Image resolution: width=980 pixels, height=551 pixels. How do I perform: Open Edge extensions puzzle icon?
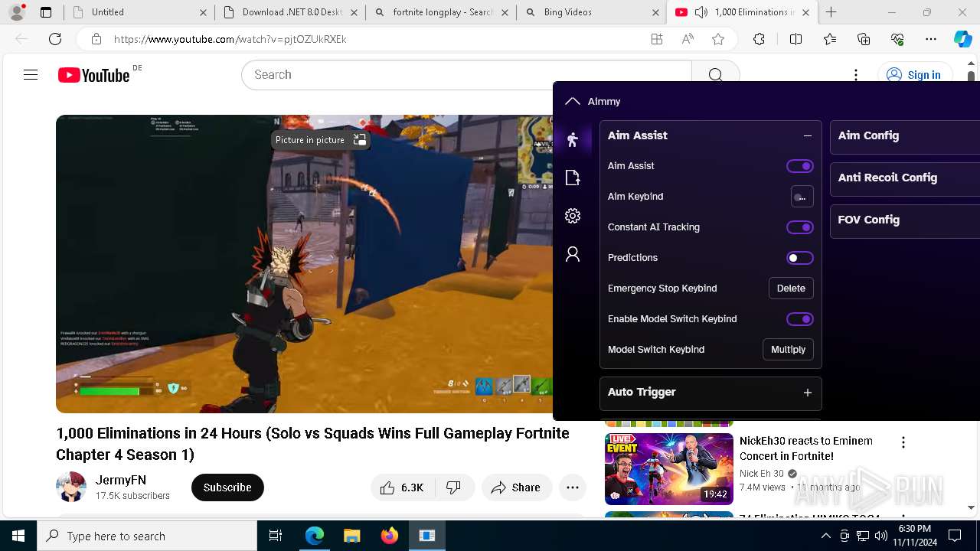759,39
